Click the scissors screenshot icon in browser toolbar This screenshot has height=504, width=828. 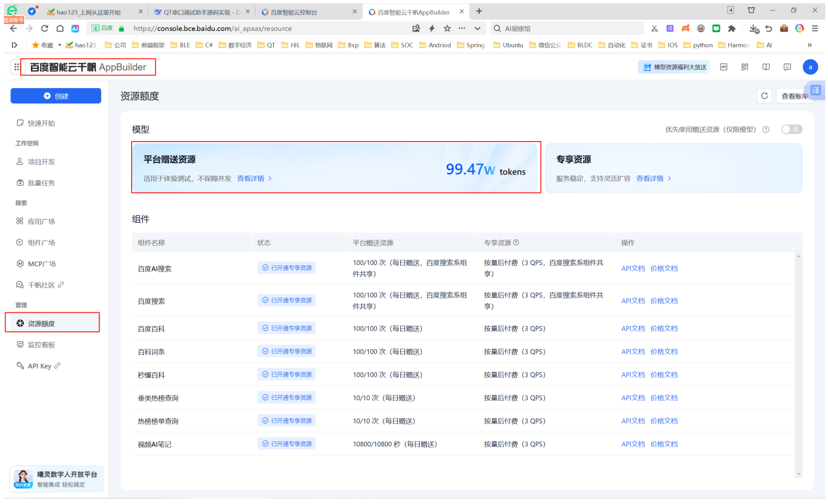point(654,29)
